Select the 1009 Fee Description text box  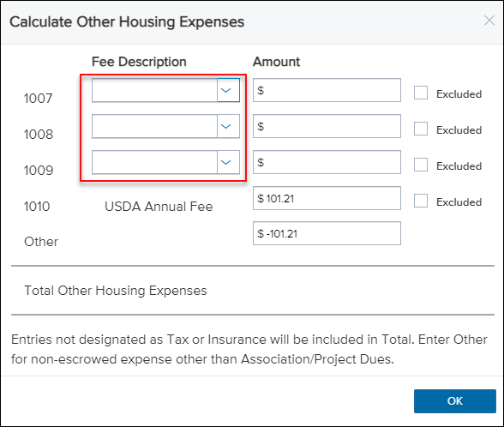pos(154,162)
